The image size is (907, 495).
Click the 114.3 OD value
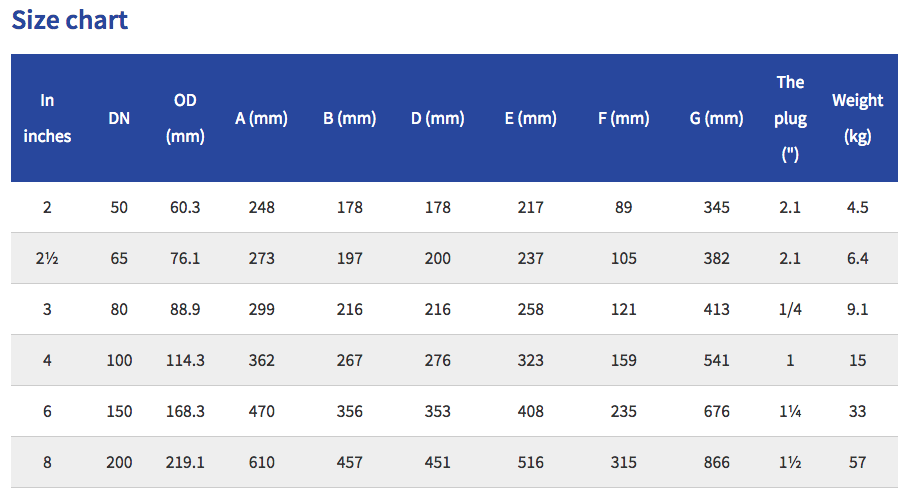185,360
